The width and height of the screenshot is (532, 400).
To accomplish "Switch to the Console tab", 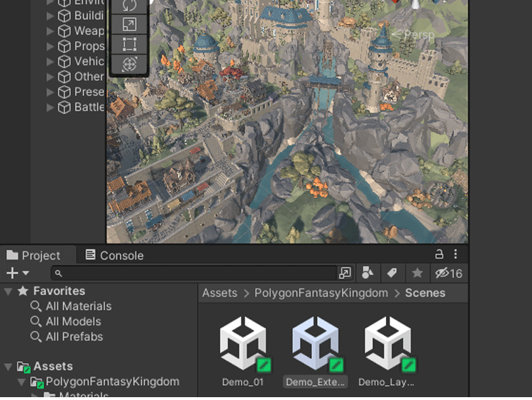I will tap(114, 255).
